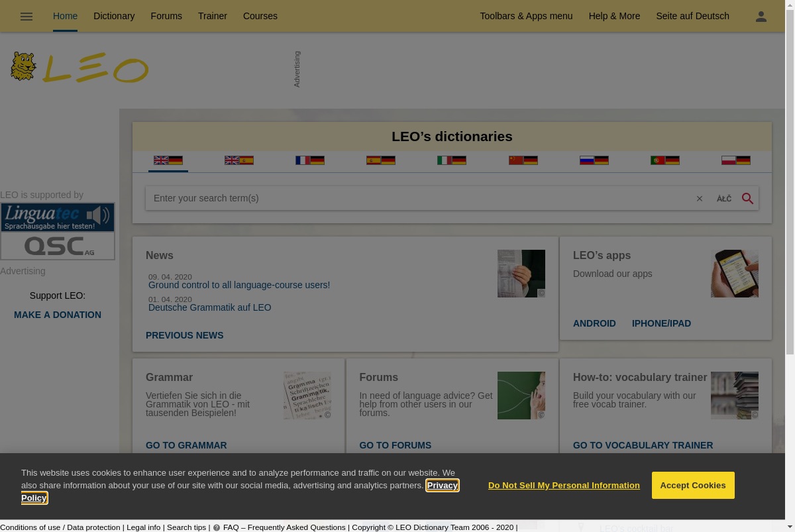Screen dimensions: 795x532
Task: Go to the Home tab
Action: (x=65, y=16)
